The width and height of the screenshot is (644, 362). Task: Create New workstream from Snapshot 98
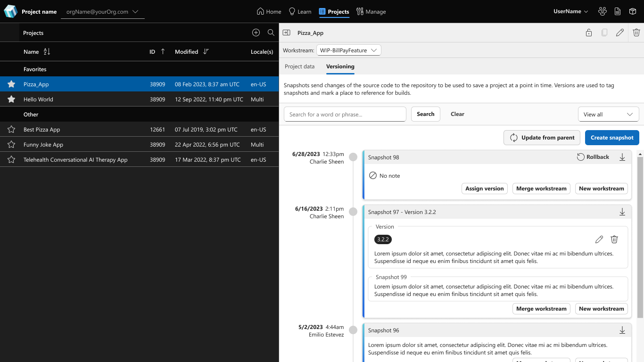(x=602, y=189)
